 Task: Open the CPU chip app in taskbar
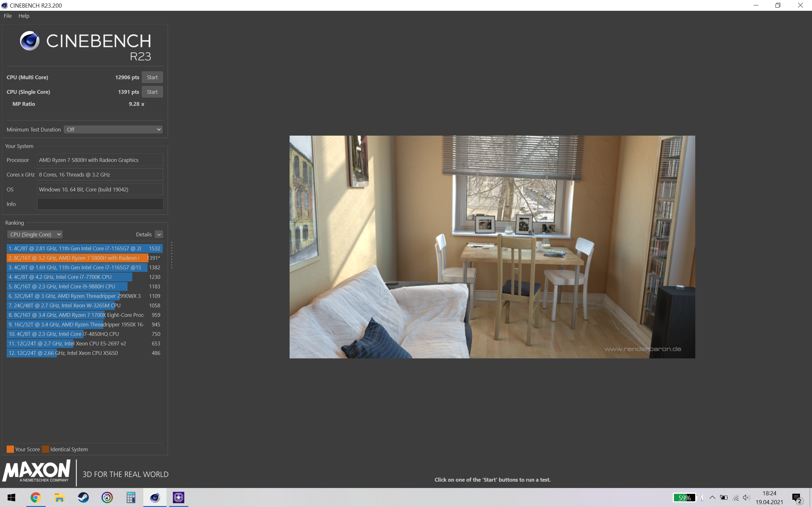[x=179, y=497]
